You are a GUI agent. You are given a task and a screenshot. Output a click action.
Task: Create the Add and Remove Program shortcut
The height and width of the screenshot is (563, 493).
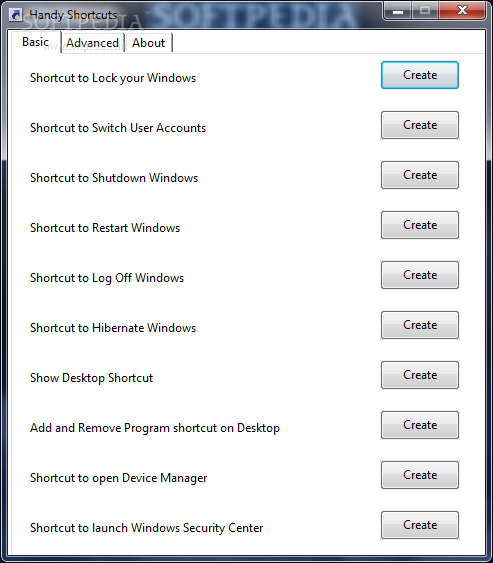tap(420, 425)
